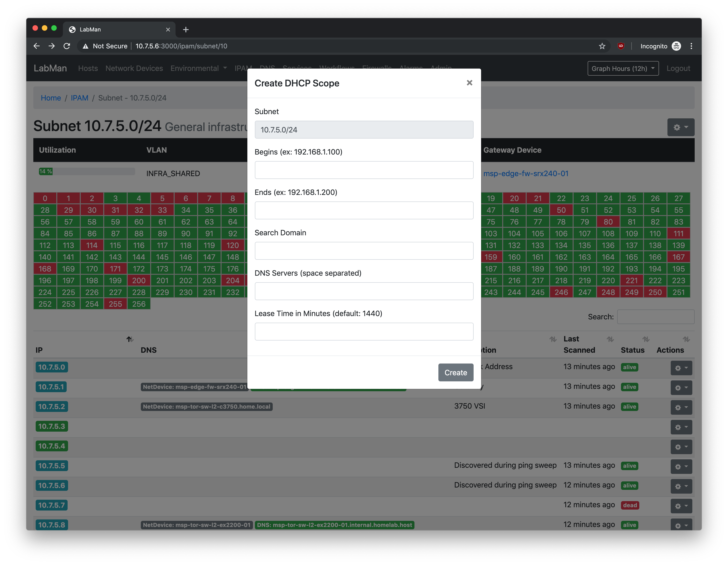The height and width of the screenshot is (565, 728).
Task: Click the Create button
Action: (455, 372)
